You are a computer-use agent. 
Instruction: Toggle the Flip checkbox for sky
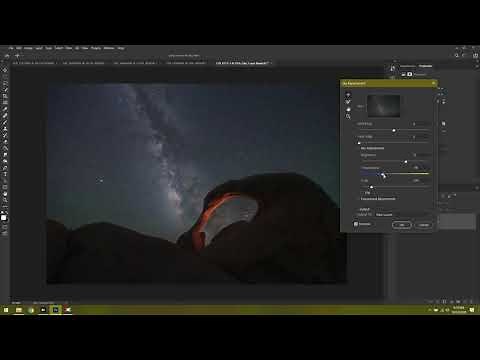[362, 193]
